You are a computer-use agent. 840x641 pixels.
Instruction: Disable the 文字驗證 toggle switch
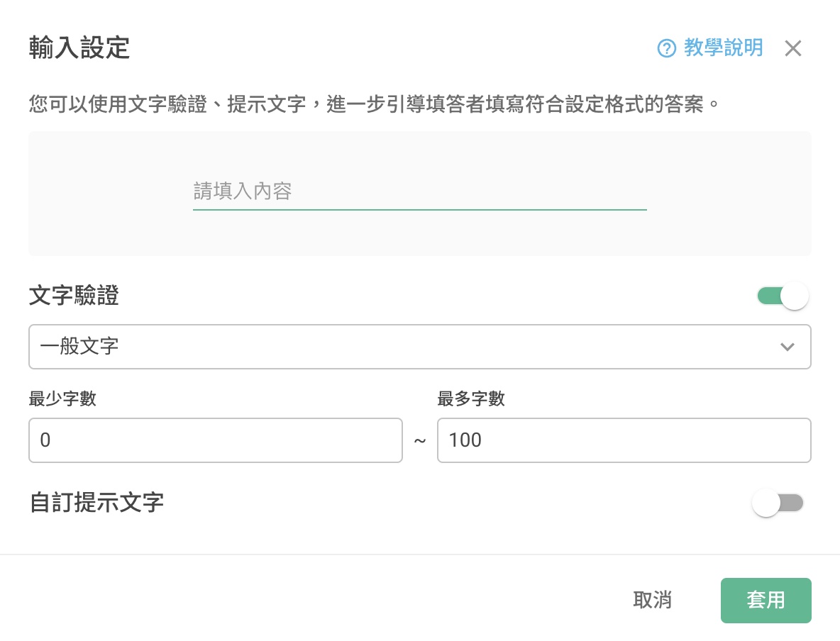(x=783, y=296)
